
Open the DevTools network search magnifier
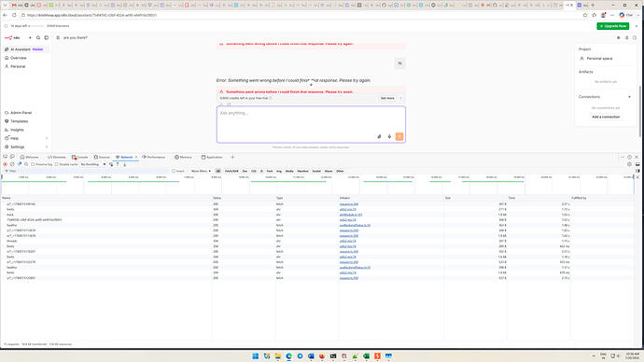(26, 164)
